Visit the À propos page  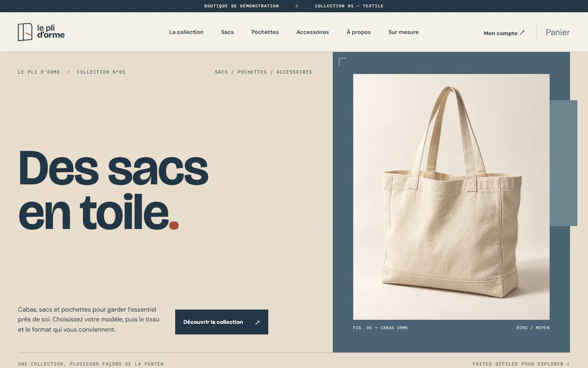[x=359, y=32]
